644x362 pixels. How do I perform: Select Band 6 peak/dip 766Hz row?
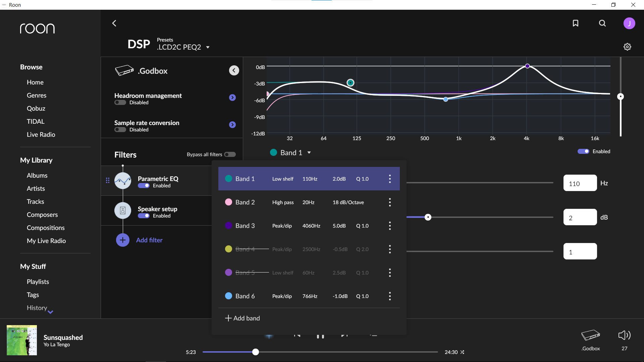point(309,296)
